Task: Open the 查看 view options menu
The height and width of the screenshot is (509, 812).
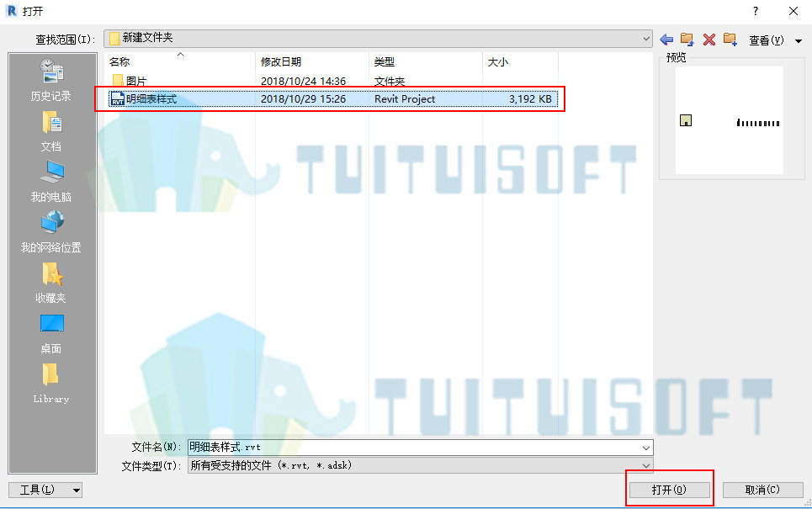Action: coord(776,40)
